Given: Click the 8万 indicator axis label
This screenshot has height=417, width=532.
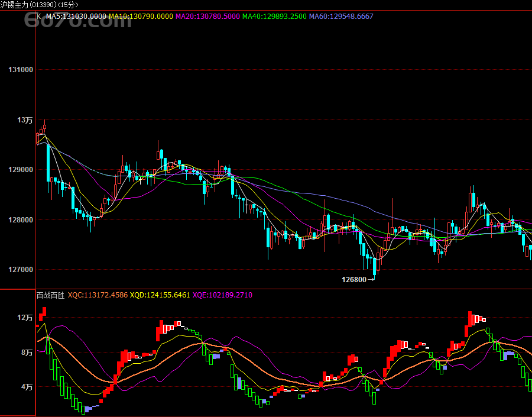Looking at the screenshot, I should click(x=27, y=353).
